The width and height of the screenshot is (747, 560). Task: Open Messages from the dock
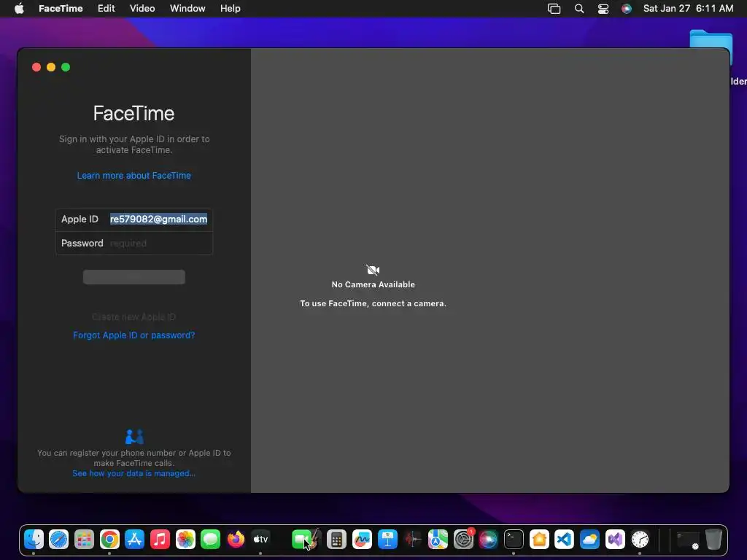click(211, 540)
